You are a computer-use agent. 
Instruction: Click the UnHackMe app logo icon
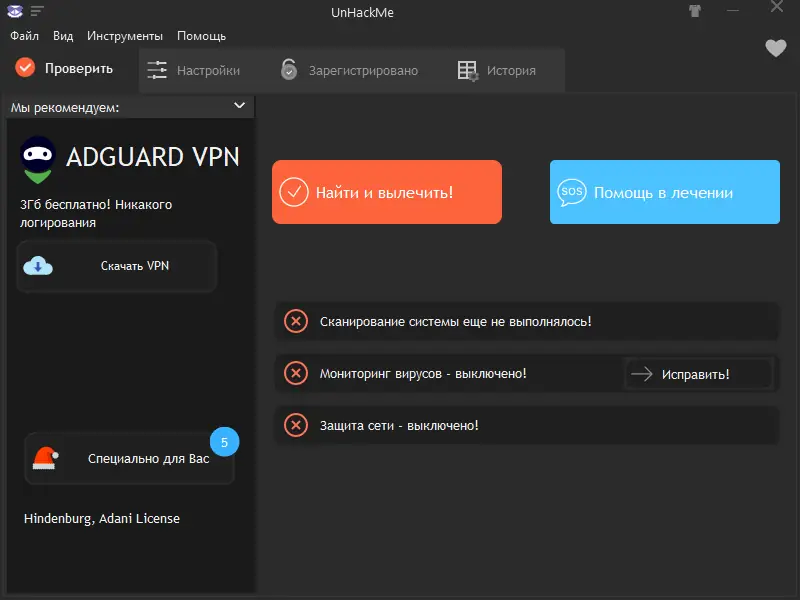point(15,11)
